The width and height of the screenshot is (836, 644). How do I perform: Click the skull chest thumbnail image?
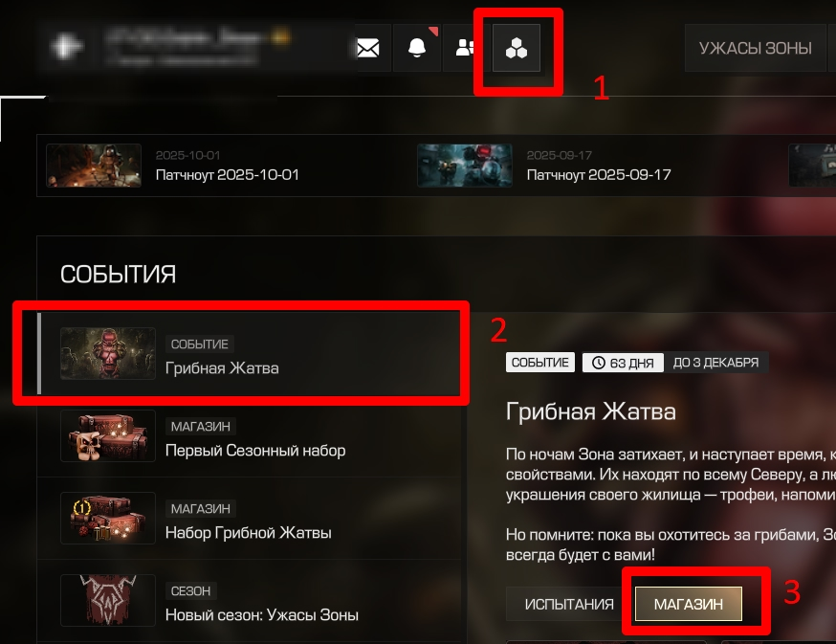point(108,436)
